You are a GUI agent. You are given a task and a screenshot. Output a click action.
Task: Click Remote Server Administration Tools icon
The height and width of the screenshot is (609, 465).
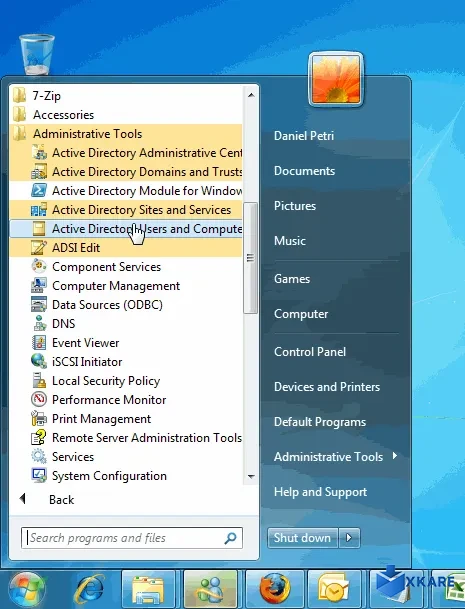39,438
